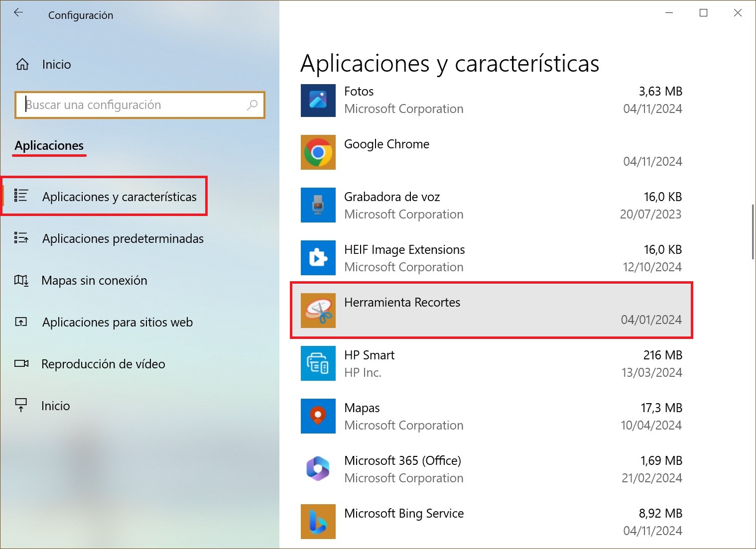Image resolution: width=756 pixels, height=549 pixels.
Task: Click Grabadora de voz entry name
Action: tap(392, 197)
